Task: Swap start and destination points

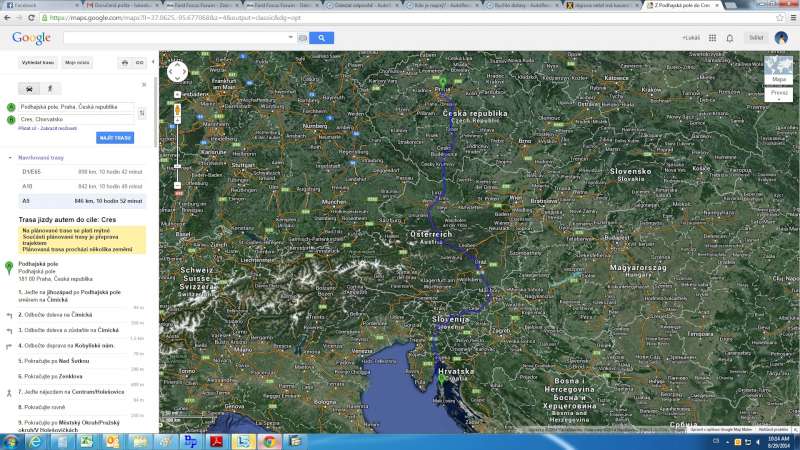Action: [142, 113]
